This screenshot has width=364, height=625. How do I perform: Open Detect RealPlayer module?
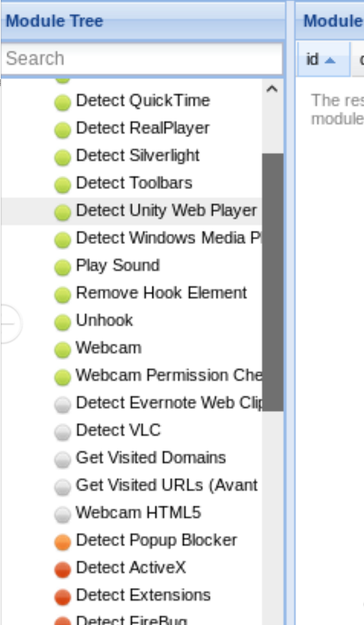(143, 128)
